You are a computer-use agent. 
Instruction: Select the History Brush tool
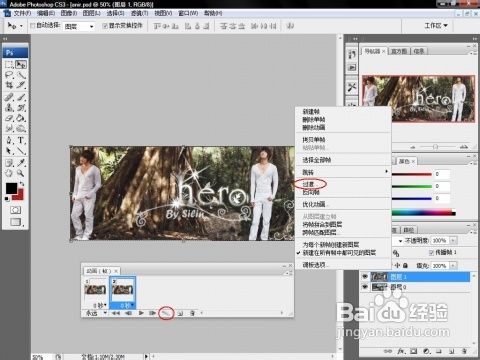21,108
